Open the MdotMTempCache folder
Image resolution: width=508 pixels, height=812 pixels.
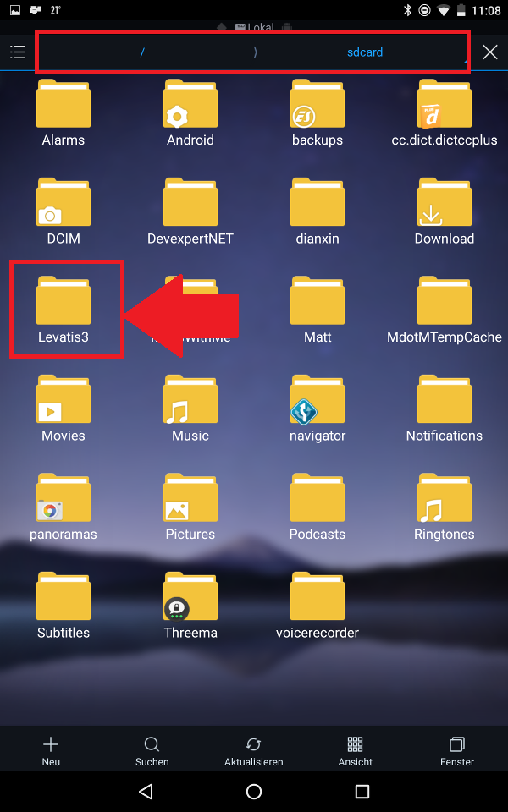(x=444, y=310)
